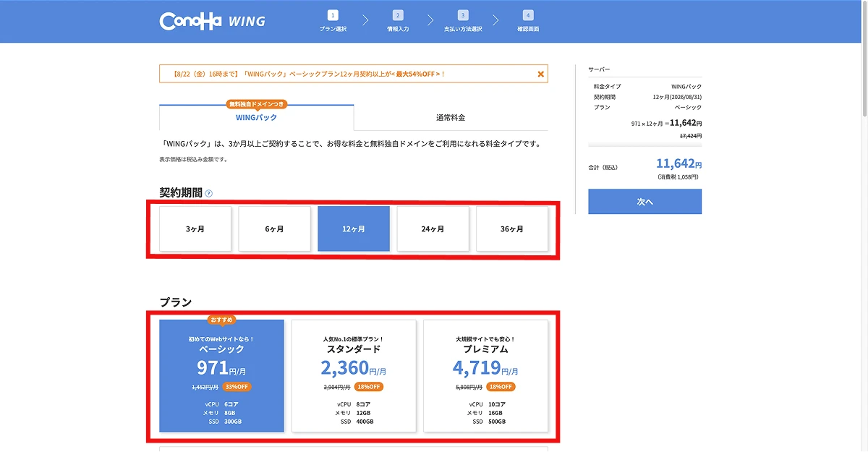The image size is (868, 452).
Task: Click 2,360円/月 price on スタンダード
Action: tap(354, 368)
